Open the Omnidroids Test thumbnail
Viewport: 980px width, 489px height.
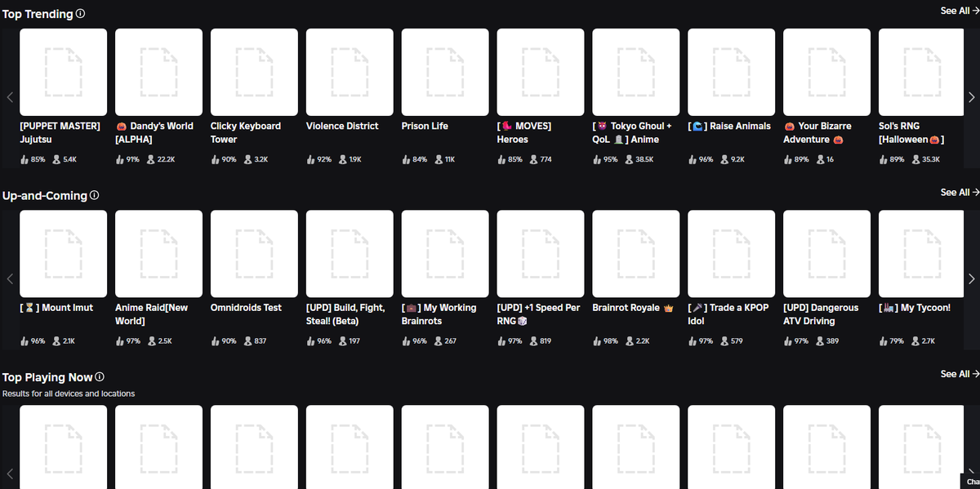[254, 254]
